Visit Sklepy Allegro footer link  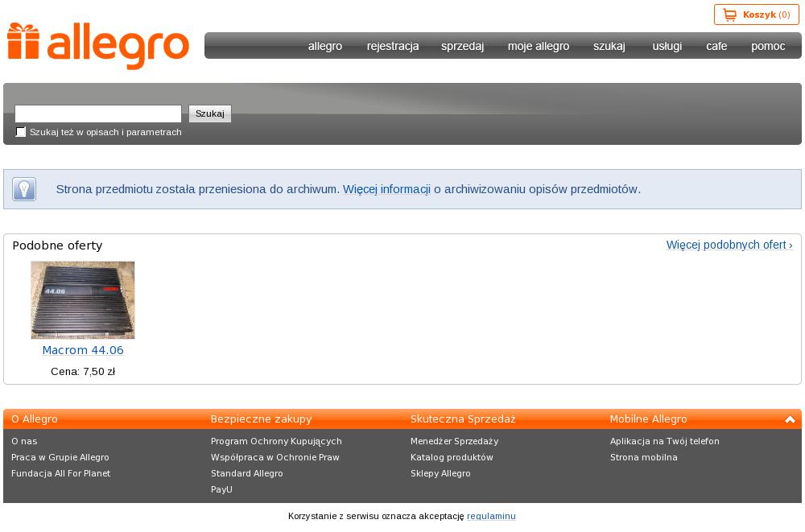pos(440,473)
